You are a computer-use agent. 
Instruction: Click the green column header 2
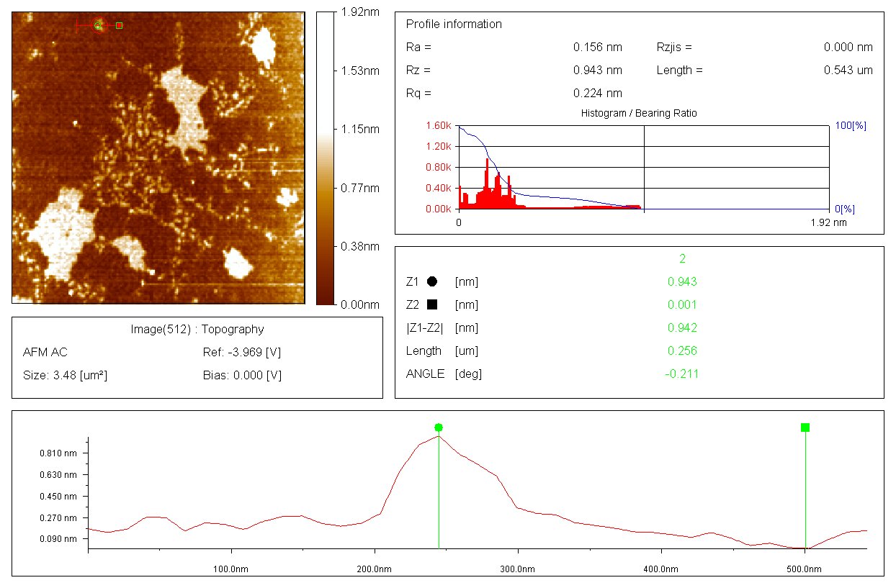(x=682, y=259)
